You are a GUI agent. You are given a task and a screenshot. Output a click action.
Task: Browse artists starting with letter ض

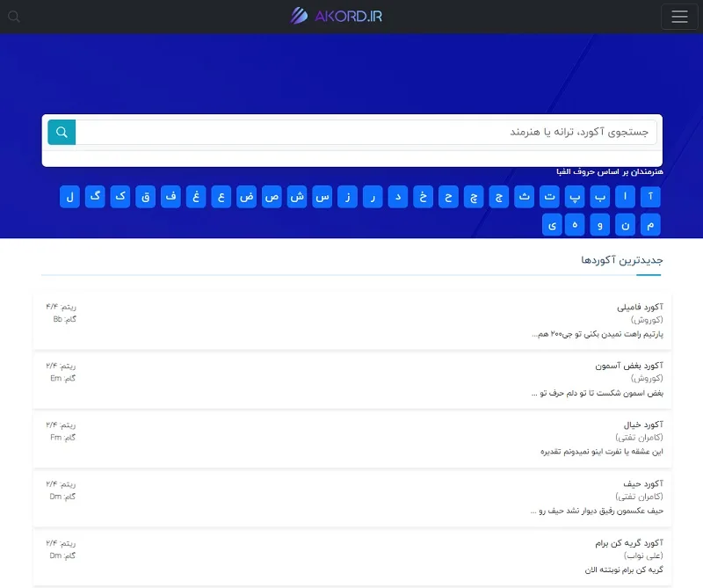pyautogui.click(x=246, y=197)
